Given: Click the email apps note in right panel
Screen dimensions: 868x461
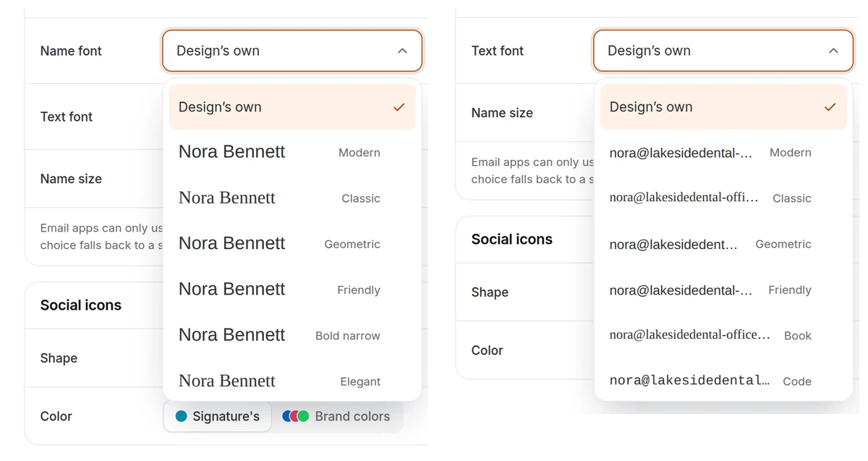Looking at the screenshot, I should click(x=532, y=171).
